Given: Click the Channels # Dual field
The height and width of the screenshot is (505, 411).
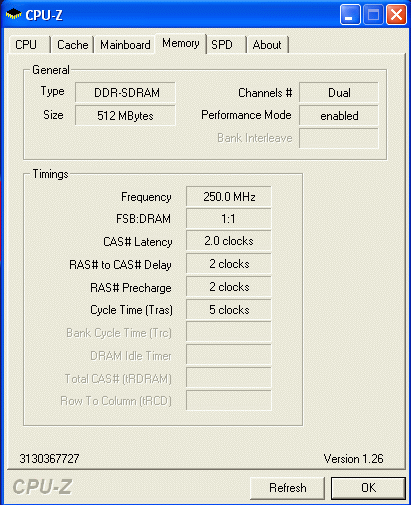Looking at the screenshot, I should pos(339,92).
